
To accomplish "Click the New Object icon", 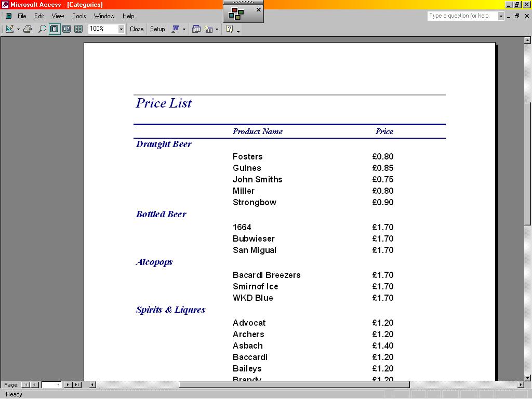I will (209, 29).
